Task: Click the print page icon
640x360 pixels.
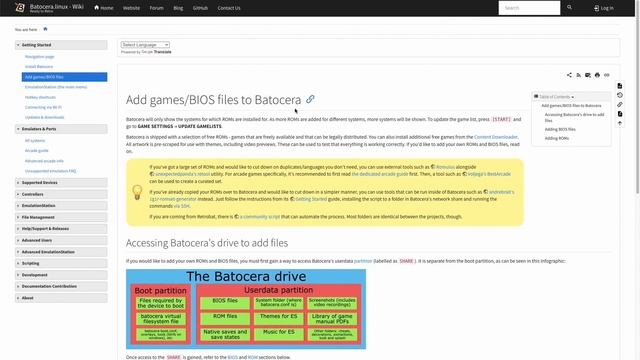Action: pyautogui.click(x=597, y=75)
